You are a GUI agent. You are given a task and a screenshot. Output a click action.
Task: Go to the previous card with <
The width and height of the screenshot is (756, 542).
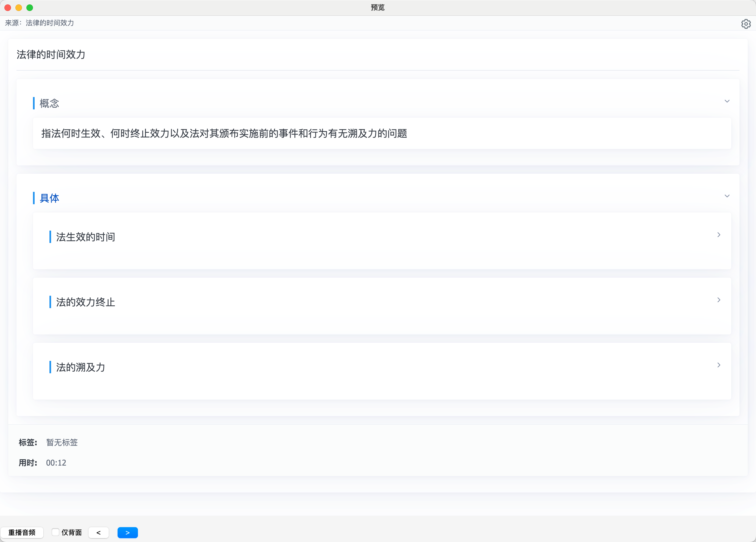[x=99, y=533]
